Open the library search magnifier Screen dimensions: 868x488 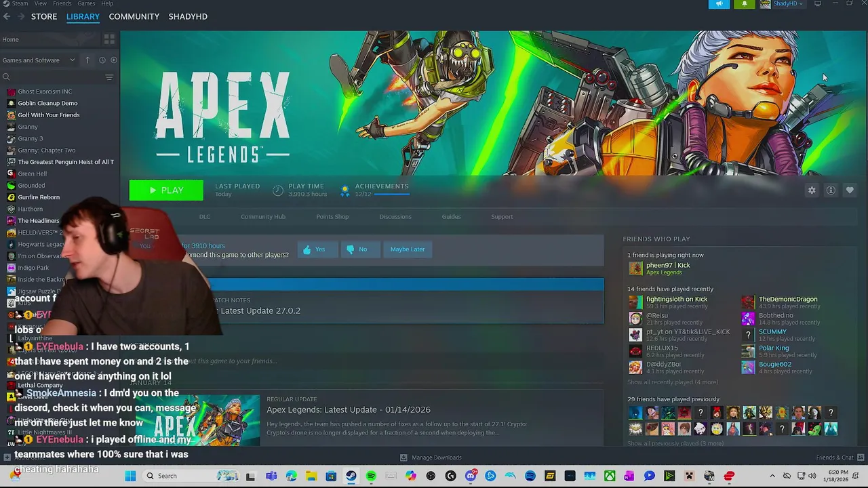(x=6, y=77)
